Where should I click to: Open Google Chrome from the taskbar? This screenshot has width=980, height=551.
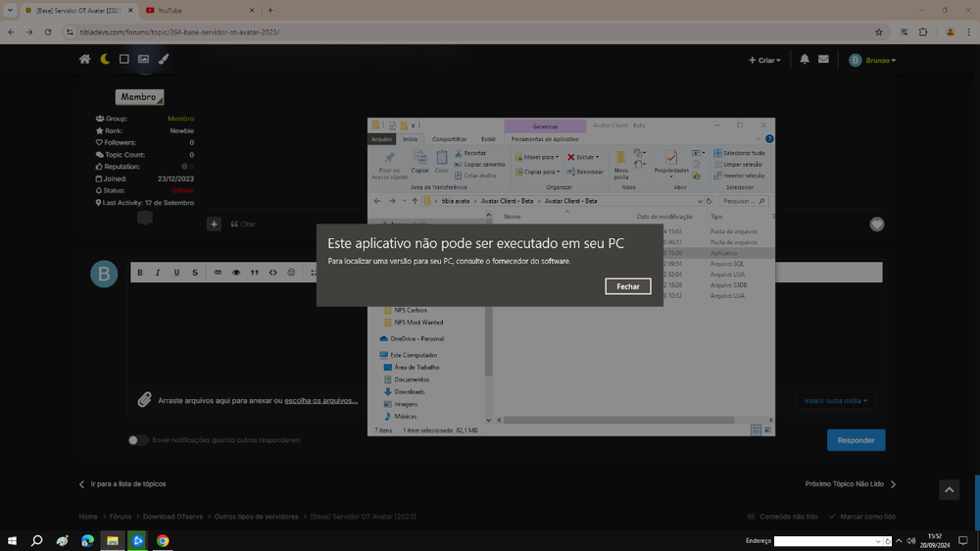point(163,540)
